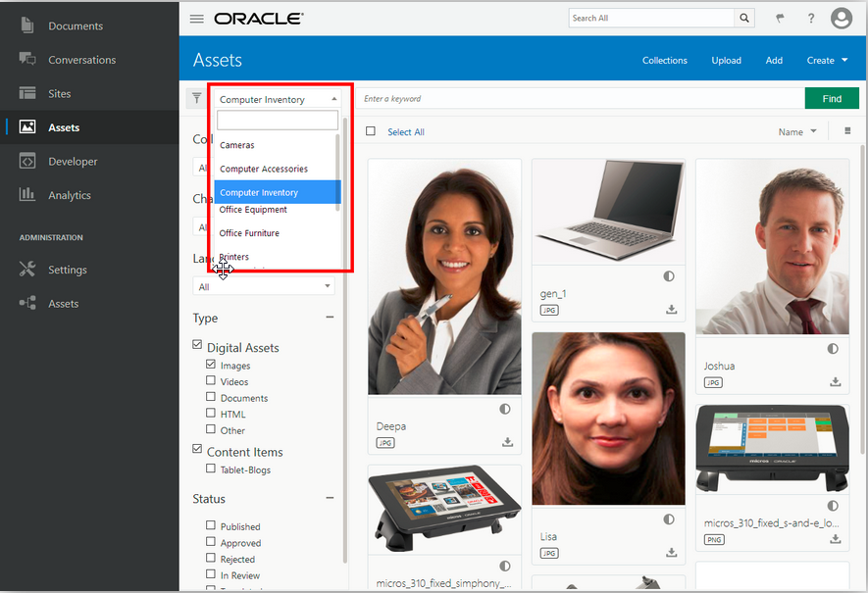The width and height of the screenshot is (868, 593).
Task: Open the Upload link in blue header
Action: click(x=726, y=60)
